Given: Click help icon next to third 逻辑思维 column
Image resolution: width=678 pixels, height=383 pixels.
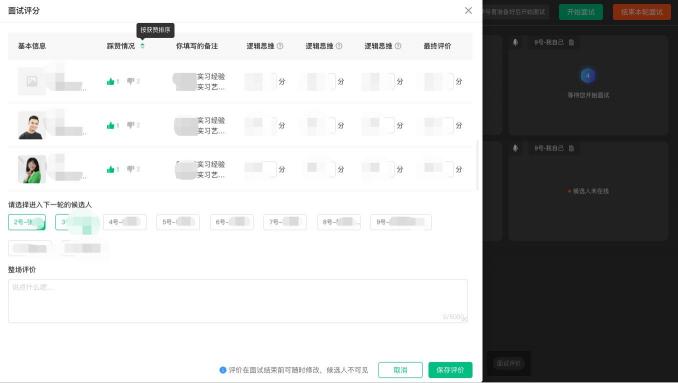Looking at the screenshot, I should click(x=398, y=46).
